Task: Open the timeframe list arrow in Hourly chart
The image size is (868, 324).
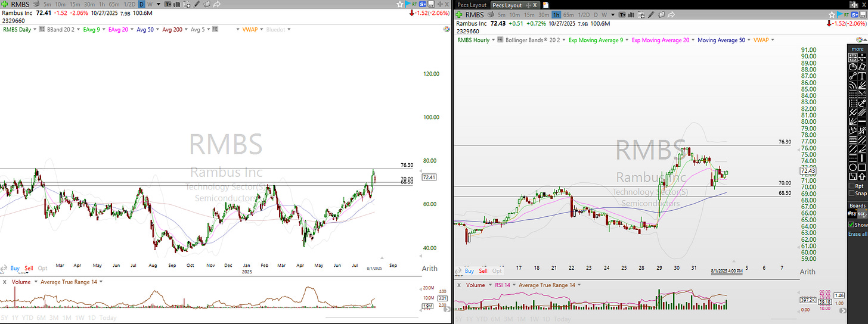Action: 613,15
